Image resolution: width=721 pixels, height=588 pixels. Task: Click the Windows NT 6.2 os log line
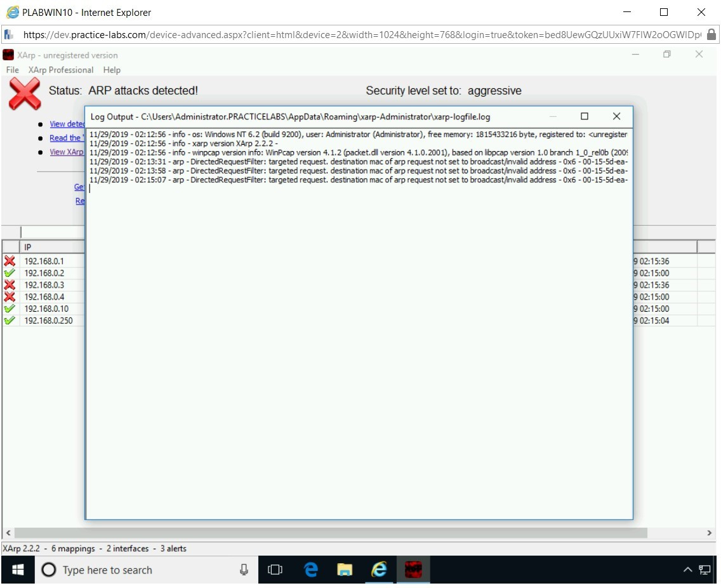tap(359, 135)
